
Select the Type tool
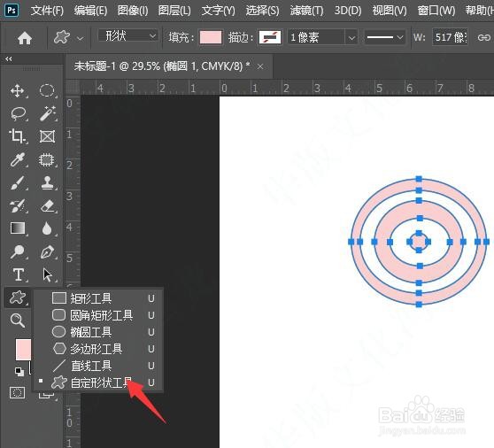pos(19,274)
